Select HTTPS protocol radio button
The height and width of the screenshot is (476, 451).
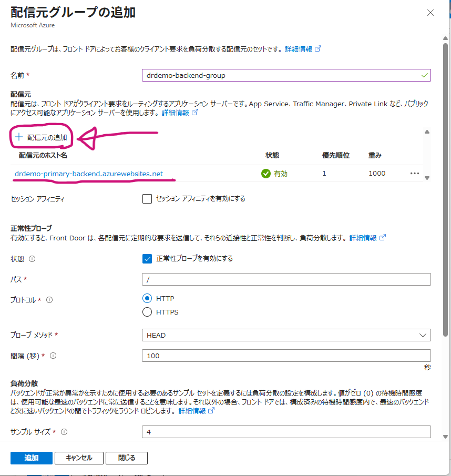click(147, 312)
